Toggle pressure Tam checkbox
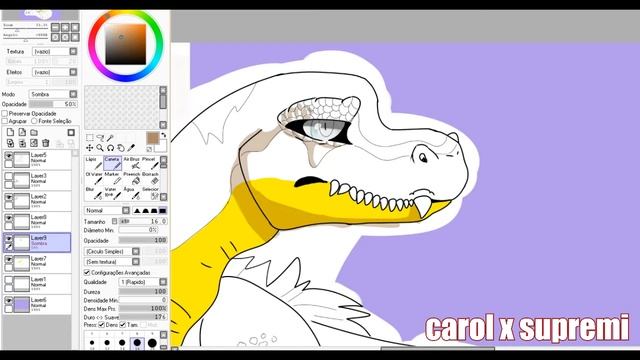The height and width of the screenshot is (360, 640). (122, 324)
